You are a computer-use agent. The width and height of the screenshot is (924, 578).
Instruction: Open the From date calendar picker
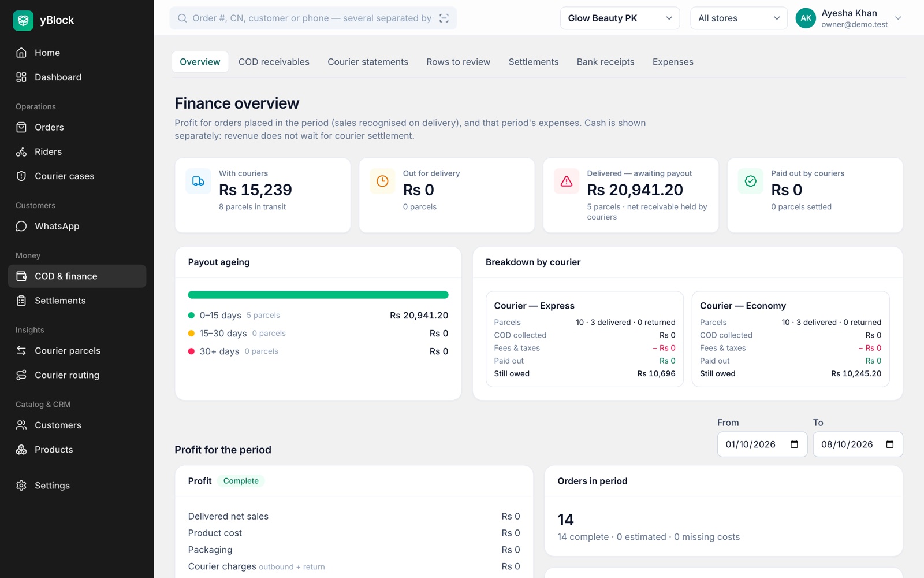794,444
